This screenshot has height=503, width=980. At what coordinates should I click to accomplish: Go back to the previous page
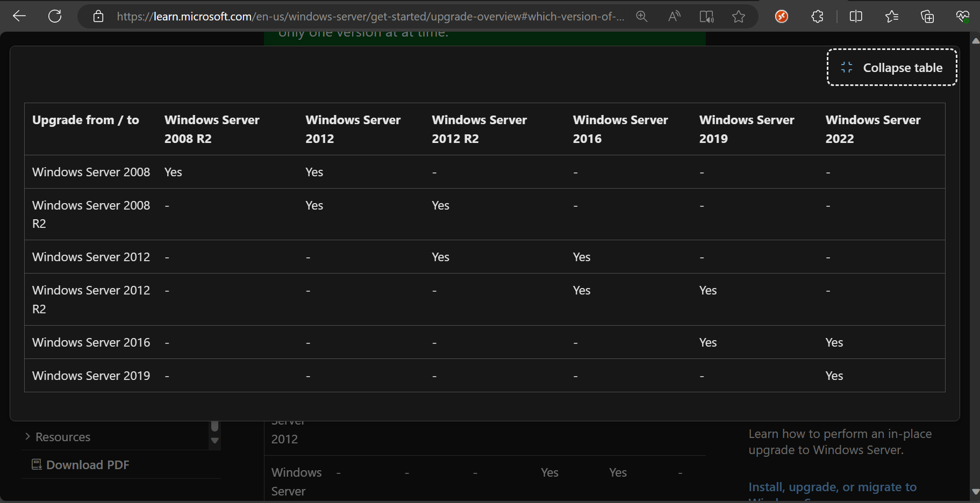click(x=19, y=16)
